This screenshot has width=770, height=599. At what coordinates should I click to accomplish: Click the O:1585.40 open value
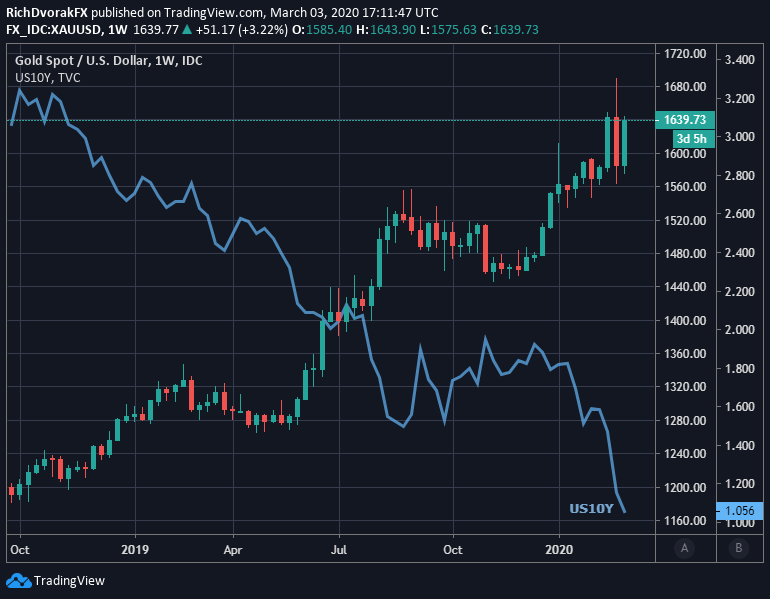click(322, 30)
